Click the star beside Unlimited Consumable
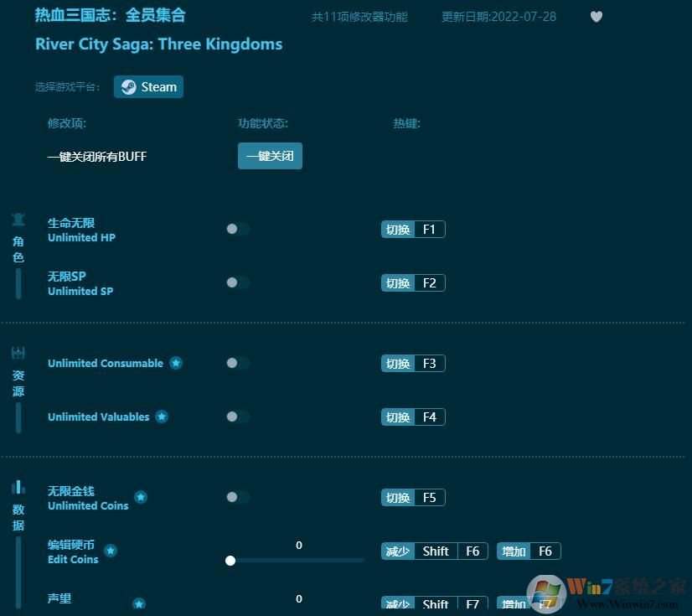Screen dimensions: 692x616 (x=176, y=363)
